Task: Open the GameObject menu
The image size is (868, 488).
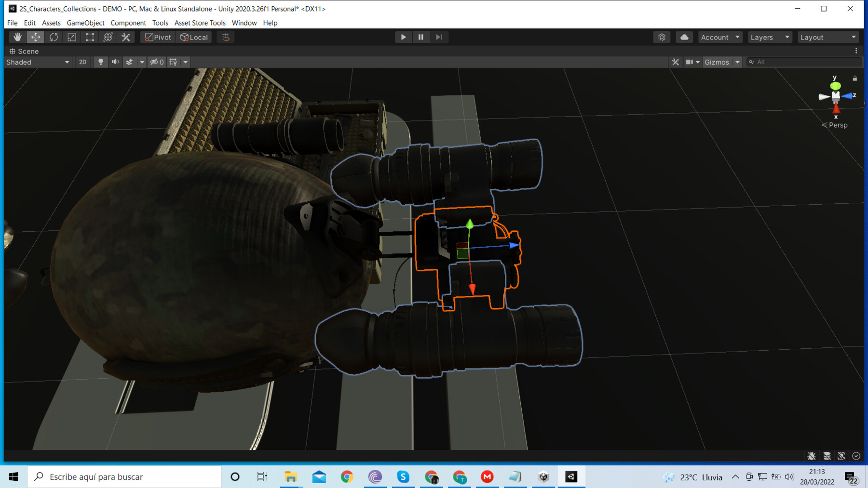Action: pyautogui.click(x=85, y=23)
